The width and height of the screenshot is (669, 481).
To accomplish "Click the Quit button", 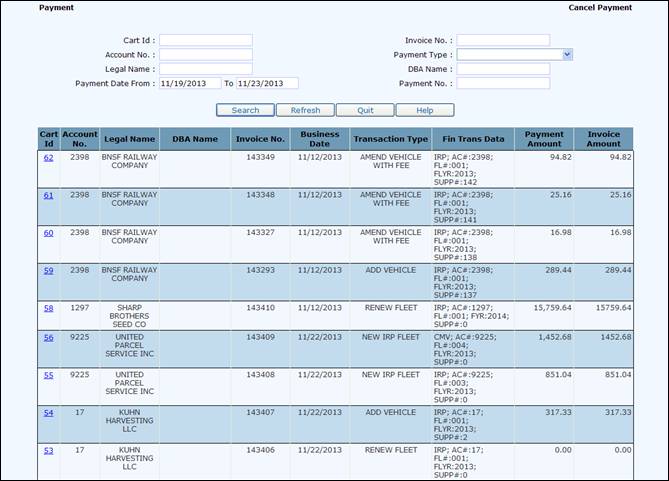I will point(364,110).
